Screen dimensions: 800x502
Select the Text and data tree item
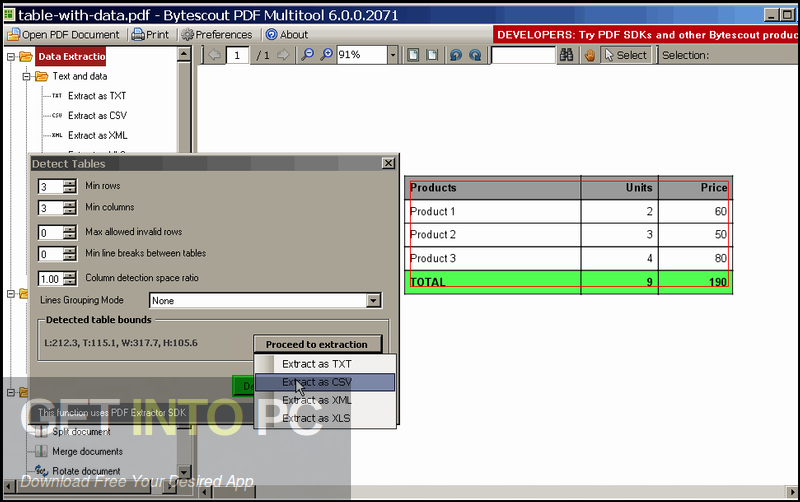click(x=80, y=76)
